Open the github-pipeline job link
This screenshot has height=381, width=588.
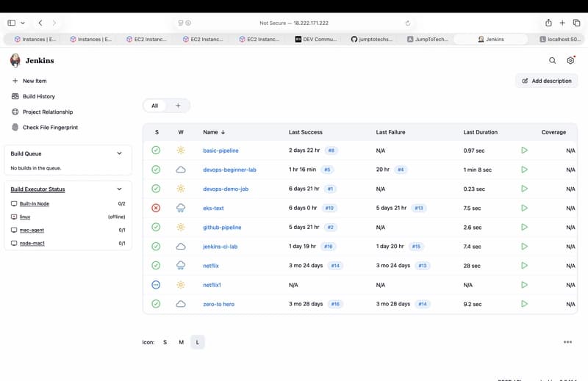pos(222,228)
